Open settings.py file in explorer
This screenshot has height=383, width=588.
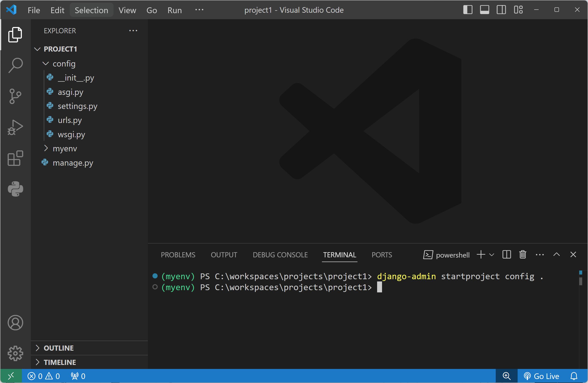[77, 106]
